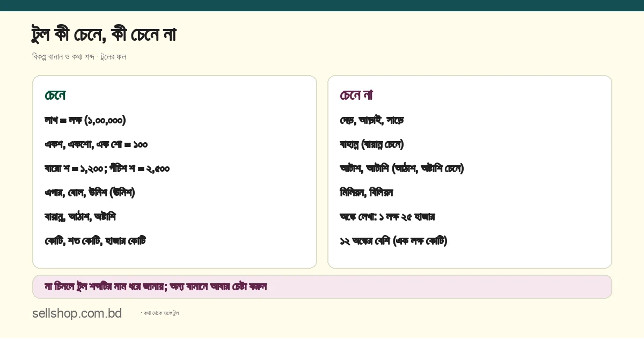Click the line 'এগার, ষোল, উনিশ (ঊনিশ)'
This screenshot has height=338, width=644.
pos(90,193)
